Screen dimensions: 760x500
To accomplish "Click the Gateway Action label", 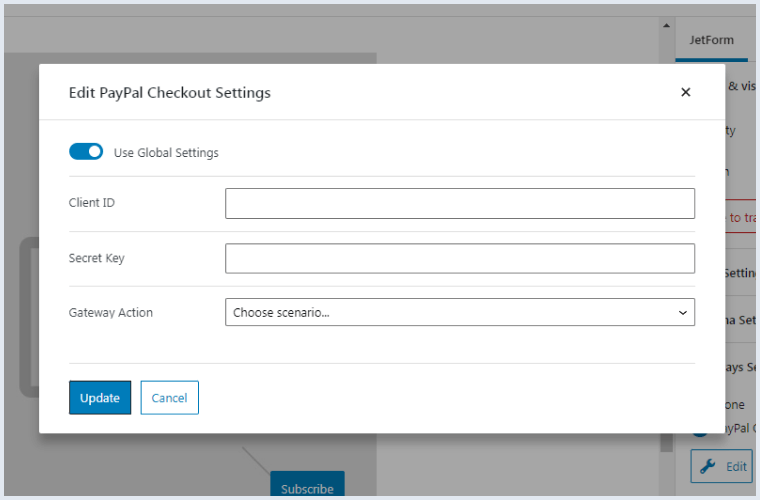I will pos(111,312).
